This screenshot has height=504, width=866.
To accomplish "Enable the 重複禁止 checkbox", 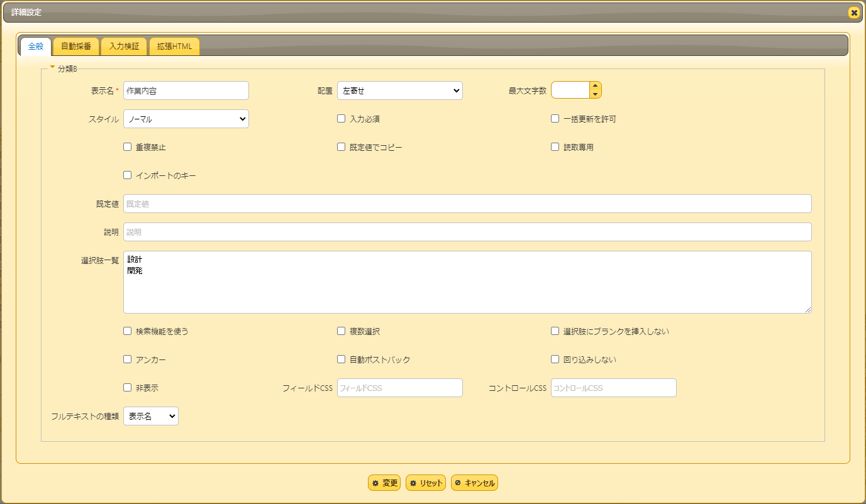I will pos(128,147).
